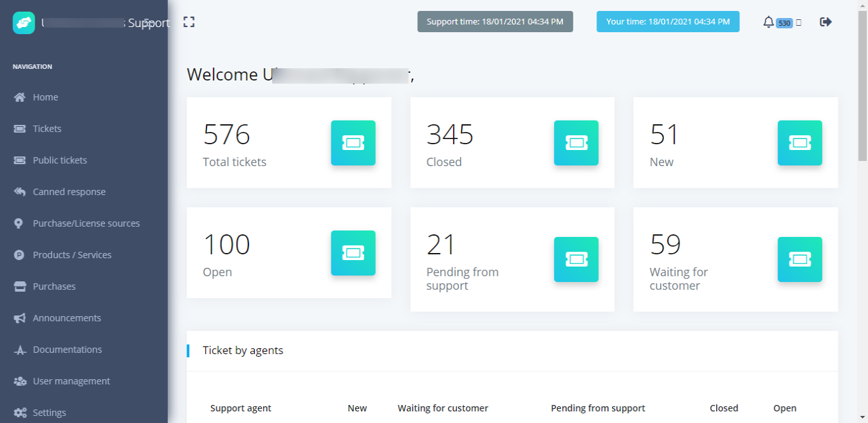Open User management from the sidebar
868x423 pixels.
pos(70,381)
